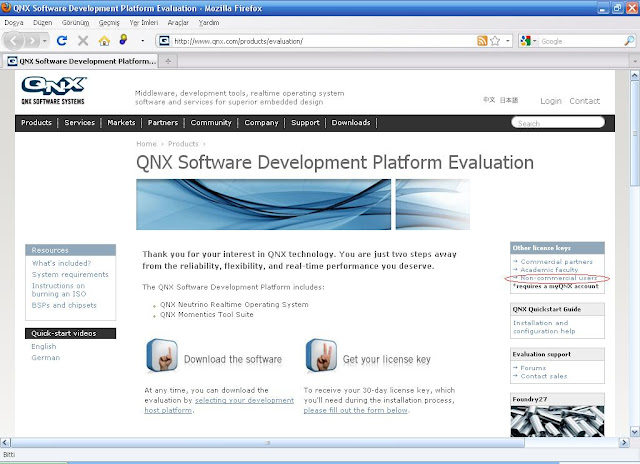Click the vertical scrollbar down arrow
Image resolution: width=640 pixels, height=464 pixels.
coord(635,431)
